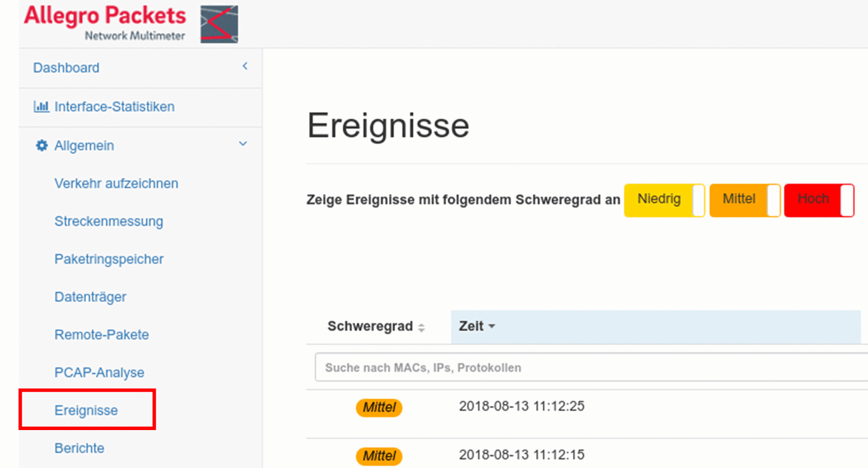The image size is (868, 468).
Task: Click the Allgemein gear icon
Action: click(x=42, y=145)
